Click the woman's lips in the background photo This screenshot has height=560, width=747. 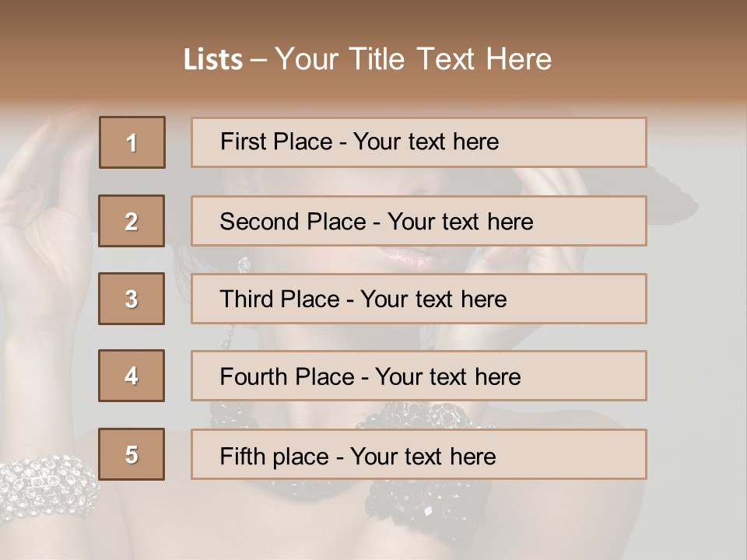click(x=411, y=260)
